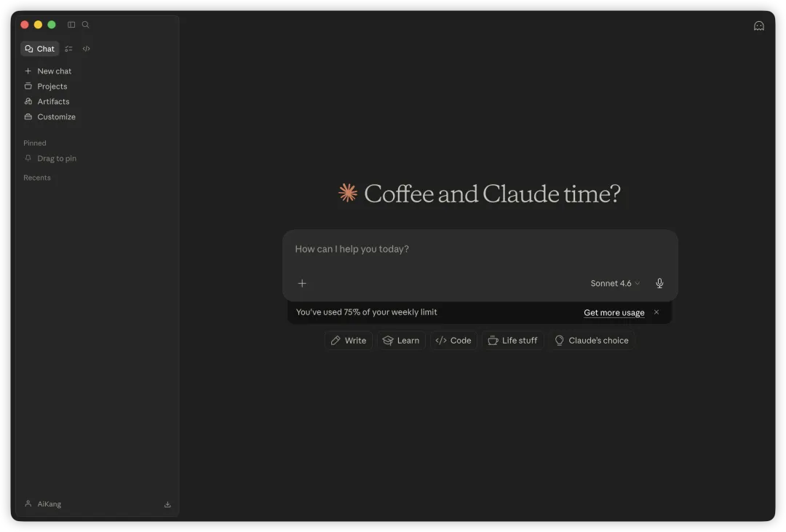
Task: Select the Code suggestion chip
Action: tap(453, 341)
